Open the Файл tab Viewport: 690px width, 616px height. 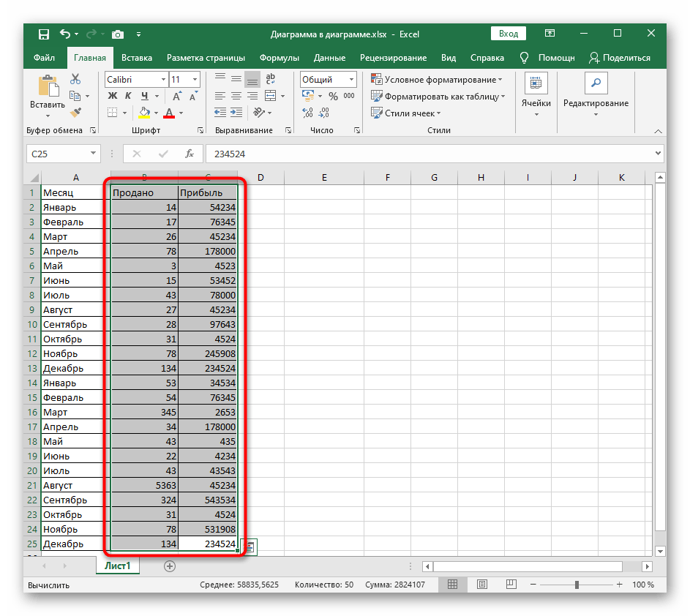point(45,58)
